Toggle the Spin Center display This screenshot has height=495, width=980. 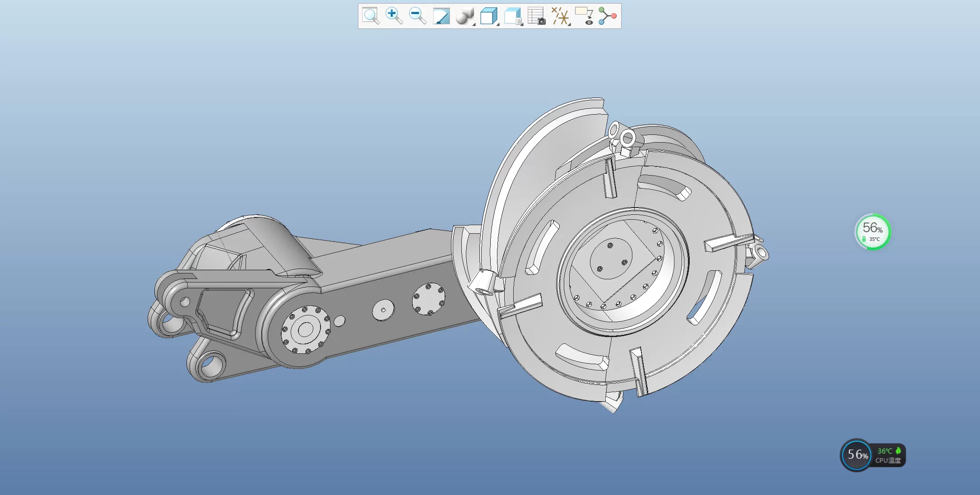coord(608,16)
